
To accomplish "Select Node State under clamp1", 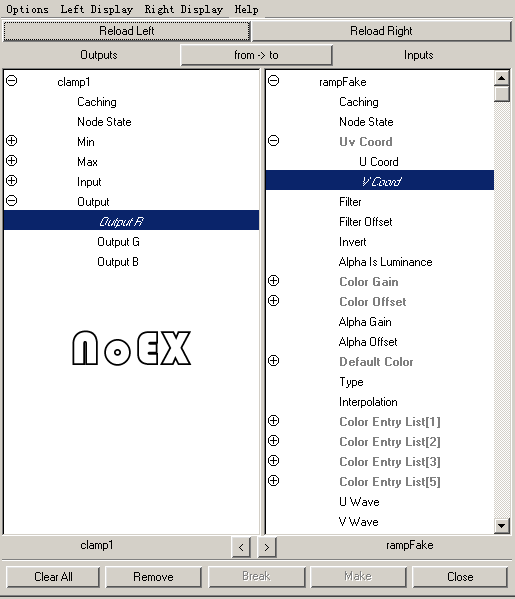I will click(x=104, y=122).
